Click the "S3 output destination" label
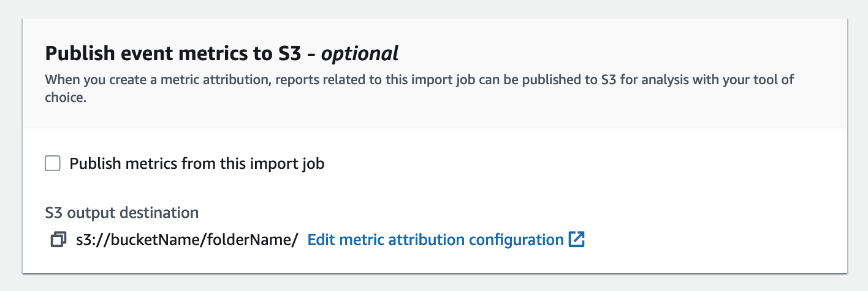868x291 pixels. 122,213
